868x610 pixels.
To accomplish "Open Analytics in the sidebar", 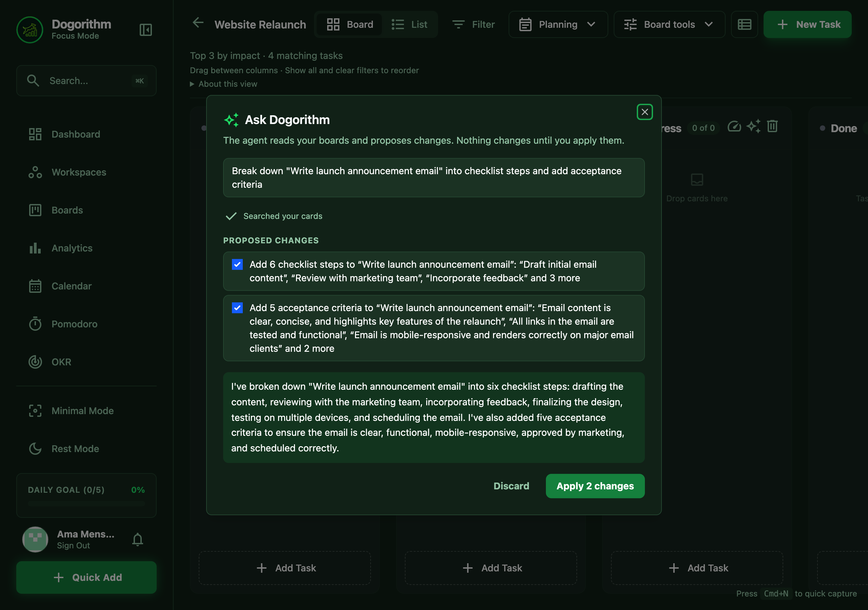I will coord(86,248).
